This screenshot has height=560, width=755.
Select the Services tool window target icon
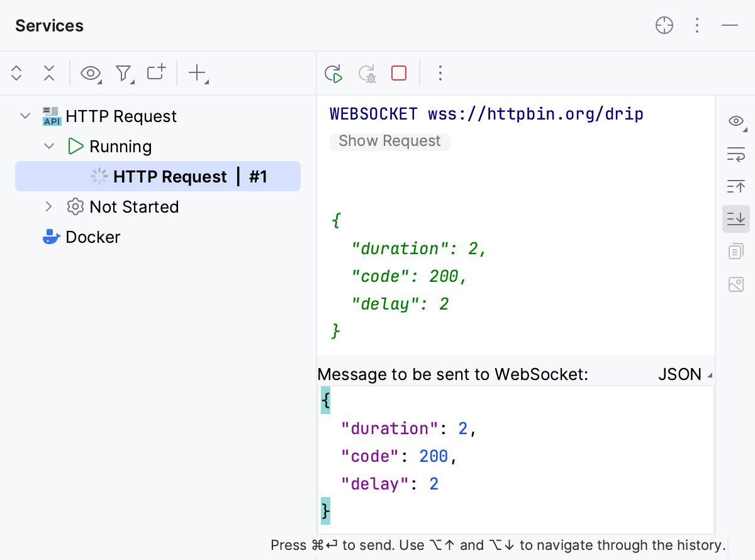point(664,25)
